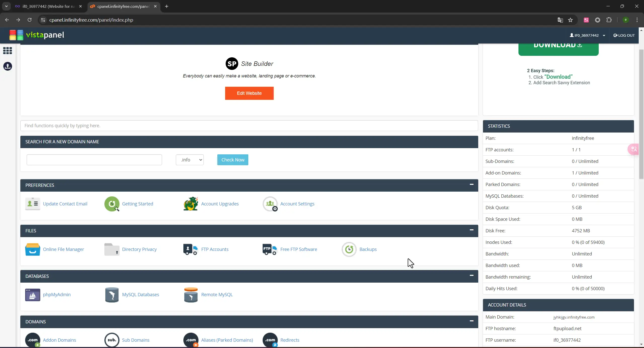Click the Google Translate icon in address bar

tap(560, 20)
